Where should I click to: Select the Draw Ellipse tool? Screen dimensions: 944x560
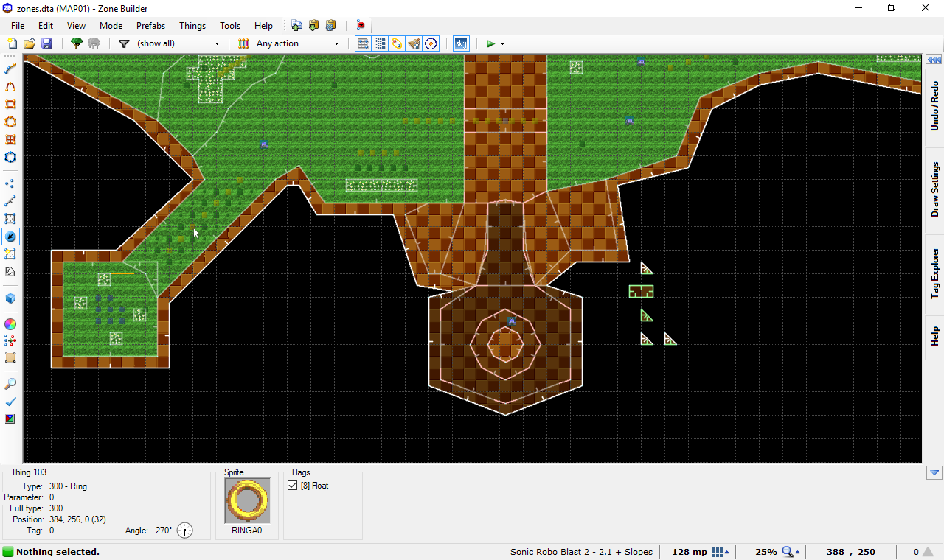click(x=10, y=122)
